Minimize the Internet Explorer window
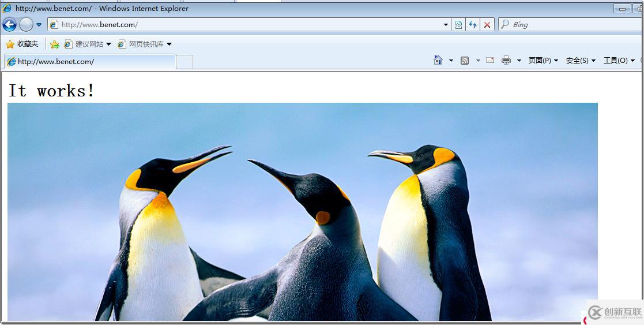The image size is (644, 325). pyautogui.click(x=622, y=9)
